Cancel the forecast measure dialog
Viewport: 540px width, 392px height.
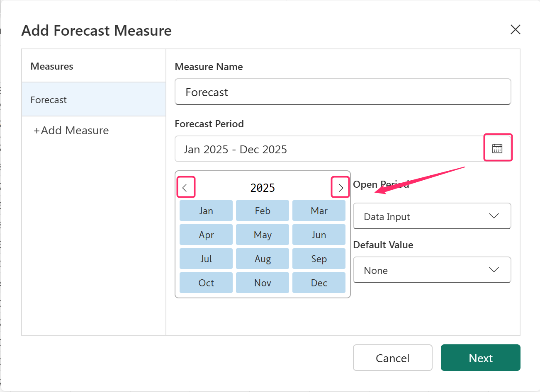click(x=392, y=358)
